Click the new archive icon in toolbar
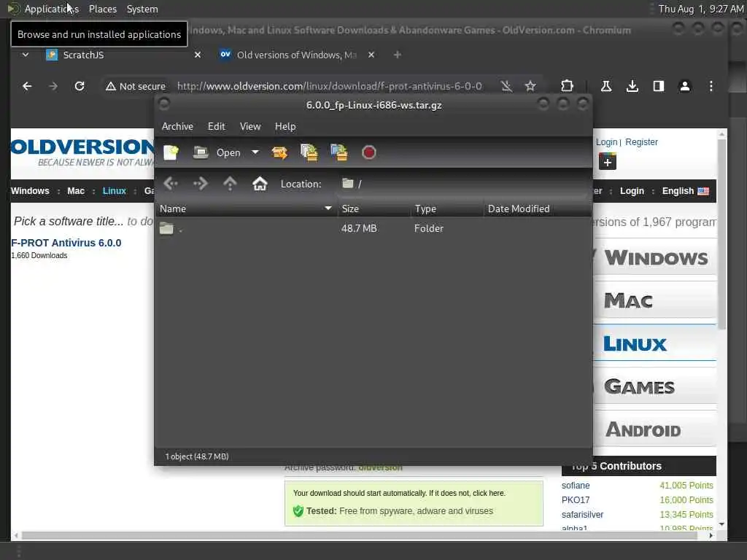747x560 pixels. pyautogui.click(x=171, y=152)
